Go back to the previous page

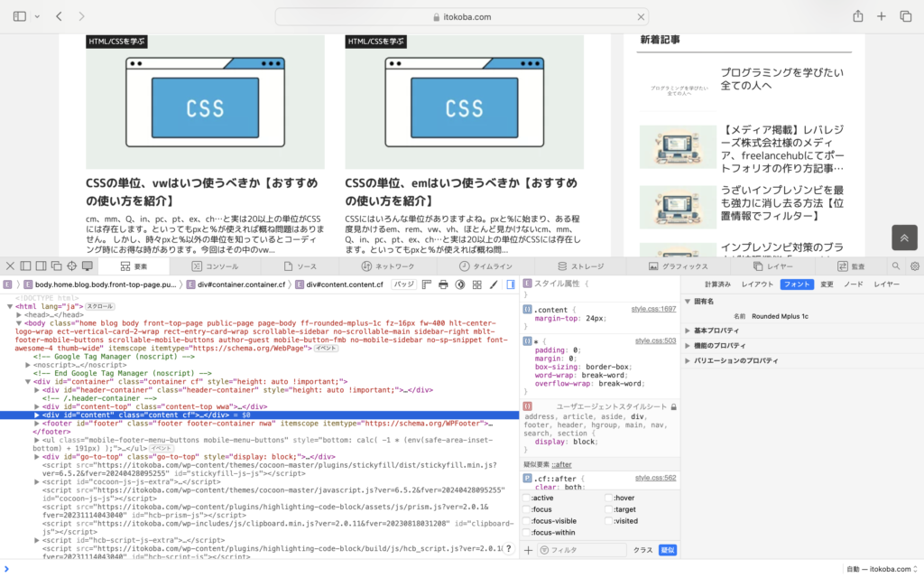point(59,16)
